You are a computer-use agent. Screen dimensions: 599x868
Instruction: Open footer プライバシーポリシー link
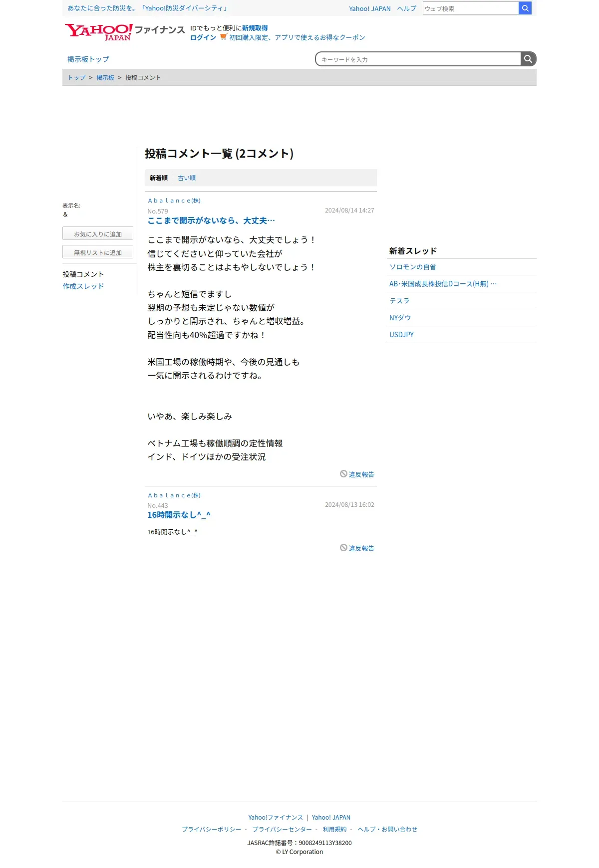pos(212,829)
